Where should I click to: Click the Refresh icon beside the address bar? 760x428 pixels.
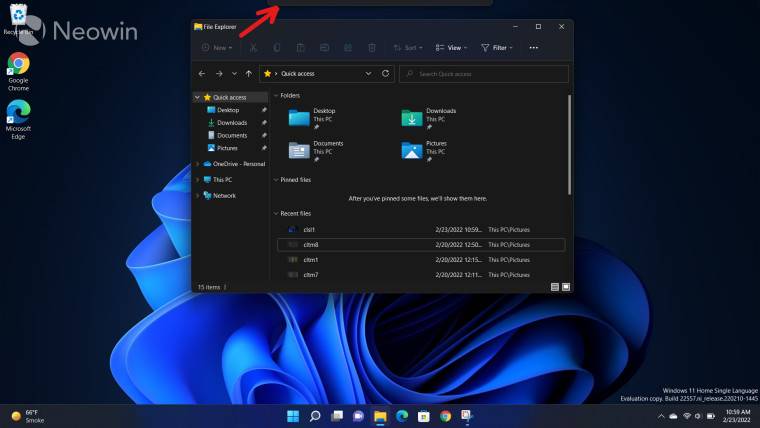pyautogui.click(x=385, y=74)
